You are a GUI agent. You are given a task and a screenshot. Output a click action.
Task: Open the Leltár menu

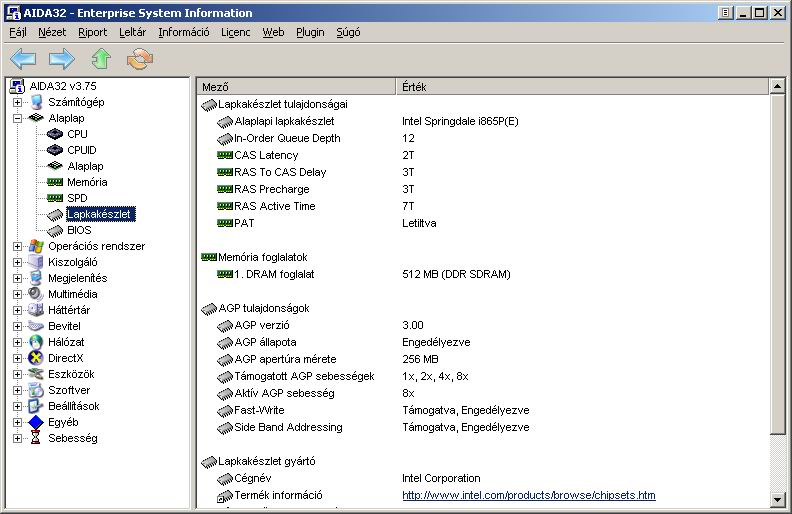132,32
